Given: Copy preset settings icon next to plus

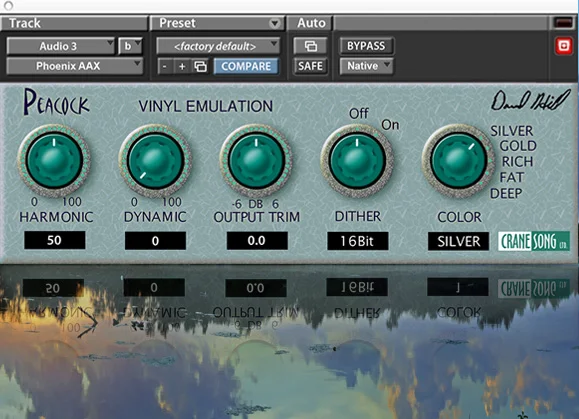Looking at the screenshot, I should pyautogui.click(x=200, y=66).
